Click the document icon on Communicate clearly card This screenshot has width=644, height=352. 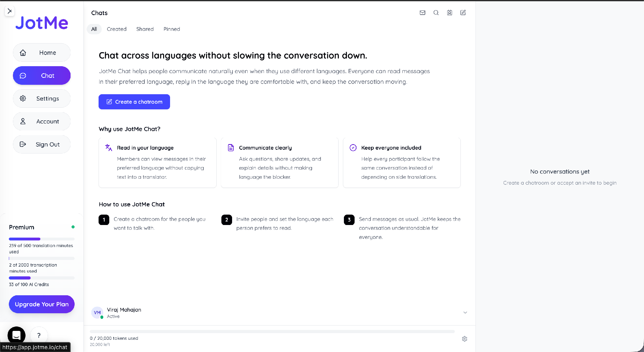pos(231,147)
